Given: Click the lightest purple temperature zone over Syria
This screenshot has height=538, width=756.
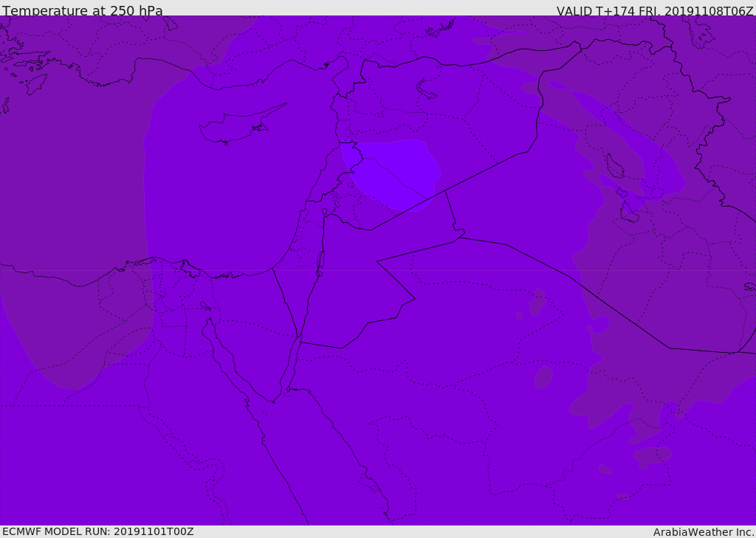Looking at the screenshot, I should tap(393, 174).
